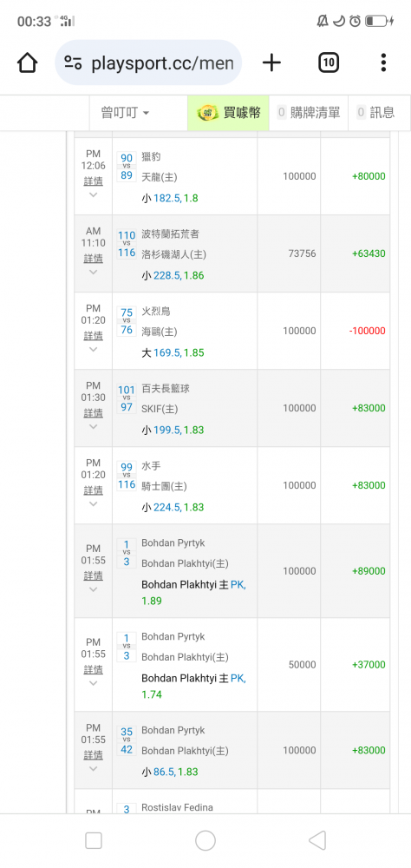Click 詳情 for Bohdan Plakhtyi 1.89 bet

[x=93, y=575]
